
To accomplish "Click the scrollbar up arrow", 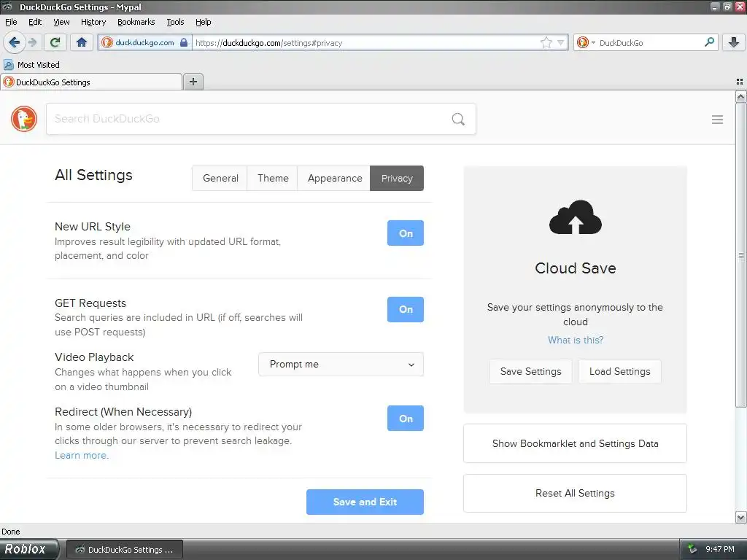I will [x=741, y=97].
